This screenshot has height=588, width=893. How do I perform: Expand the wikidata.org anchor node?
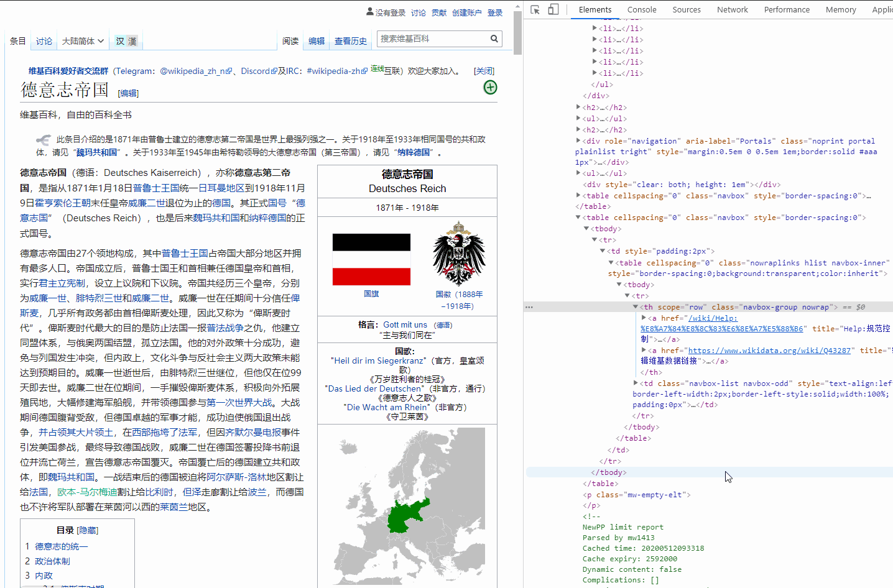[x=644, y=351]
